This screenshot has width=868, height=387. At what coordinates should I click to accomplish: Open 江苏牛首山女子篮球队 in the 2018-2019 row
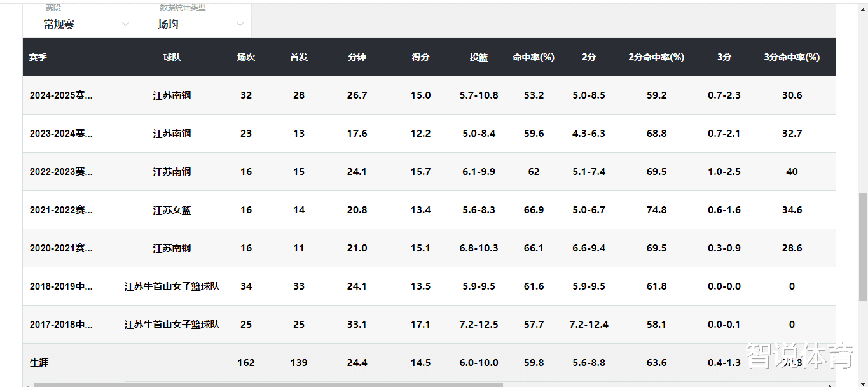coord(172,286)
